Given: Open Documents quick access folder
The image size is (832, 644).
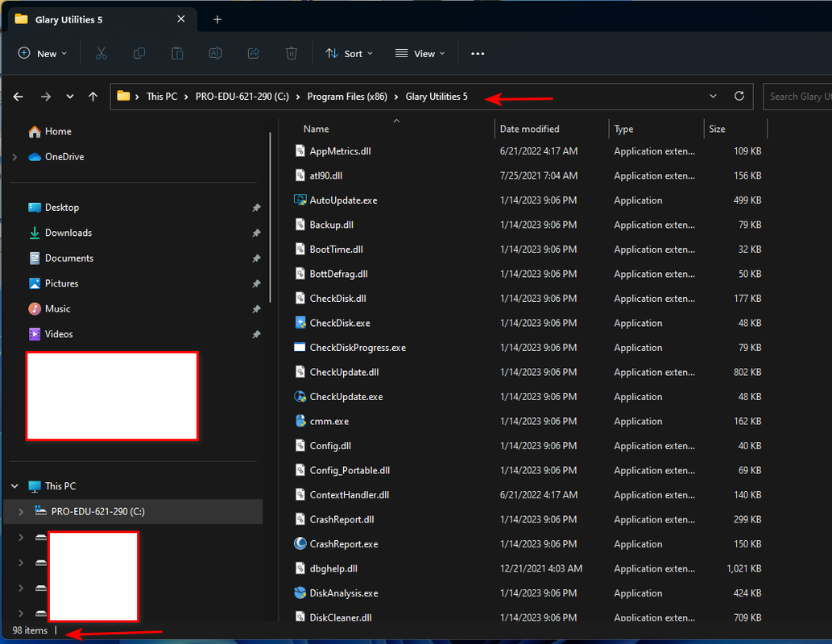Looking at the screenshot, I should (x=61, y=258).
